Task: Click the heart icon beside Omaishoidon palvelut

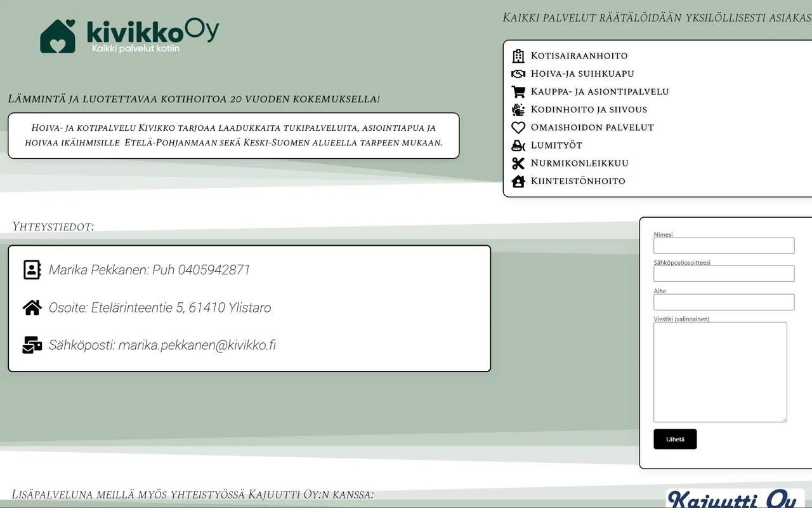Action: point(518,128)
